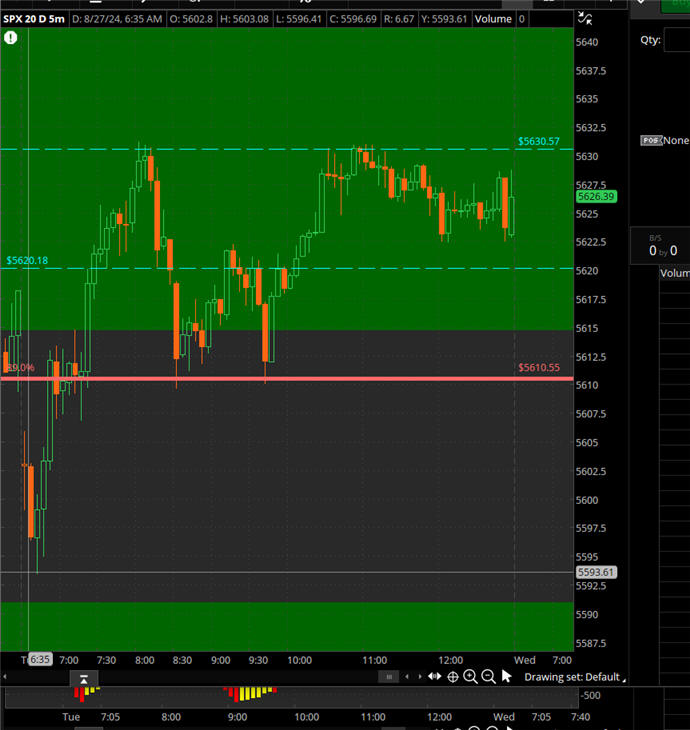Click the H: 5603.08 high value
This screenshot has width=690, height=730.
244,19
